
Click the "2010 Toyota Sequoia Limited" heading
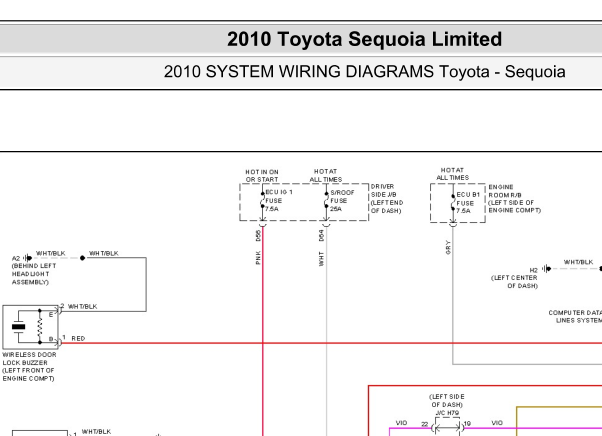pos(364,39)
